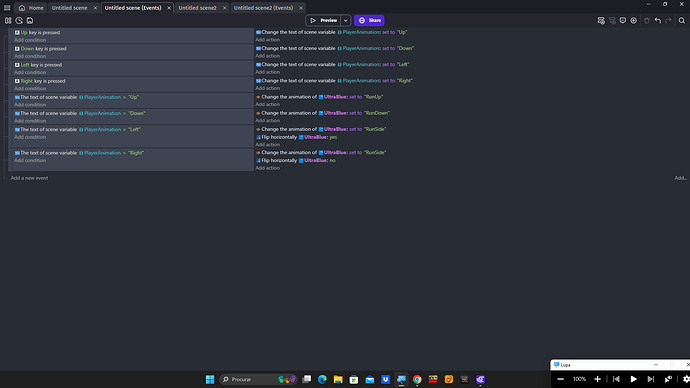Open the history clock icon in toolbar
690x388 pixels.
tap(19, 20)
